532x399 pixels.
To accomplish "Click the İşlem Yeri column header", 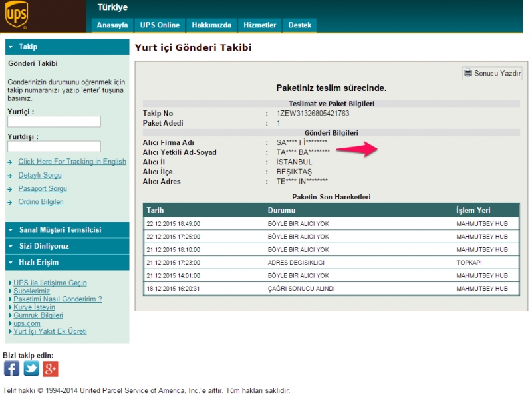I will click(473, 210).
